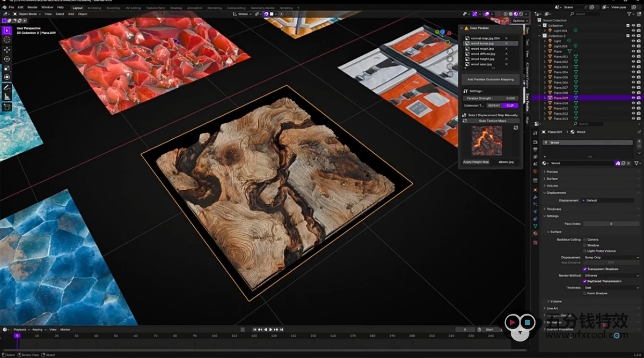
Task: Expand the material Surface panel
Action: 552,178
